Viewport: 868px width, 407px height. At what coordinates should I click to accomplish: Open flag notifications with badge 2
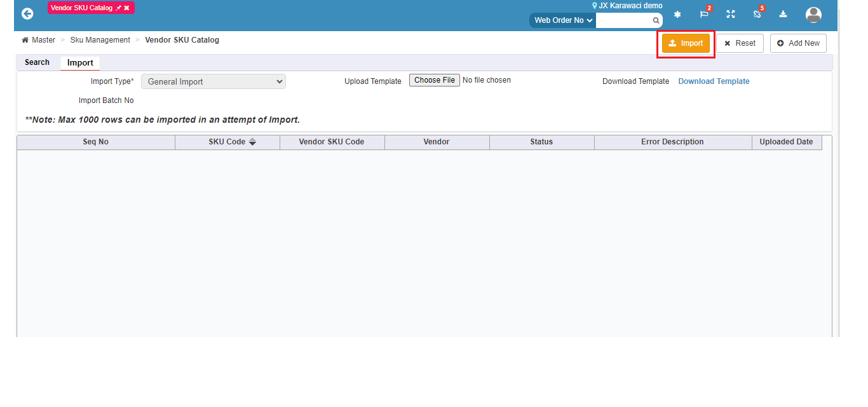(x=704, y=14)
